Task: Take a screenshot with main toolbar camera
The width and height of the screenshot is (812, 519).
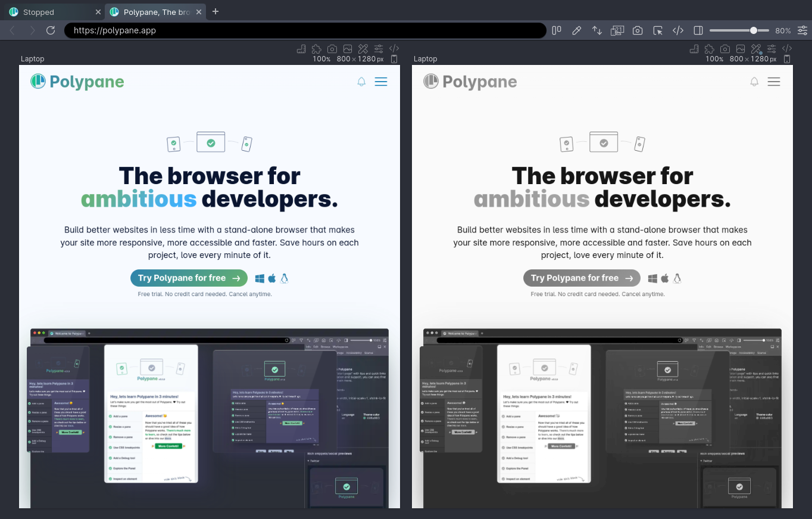Action: pyautogui.click(x=638, y=30)
